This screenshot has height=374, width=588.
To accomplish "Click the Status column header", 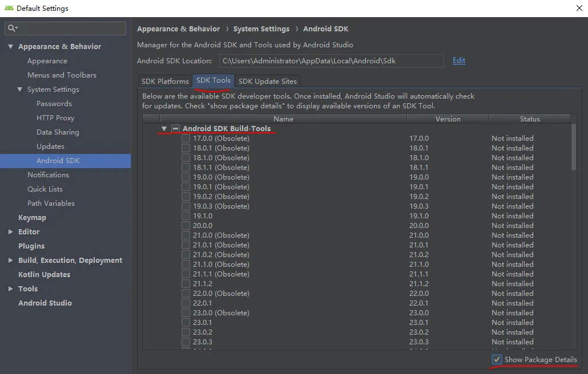I will pyautogui.click(x=530, y=119).
